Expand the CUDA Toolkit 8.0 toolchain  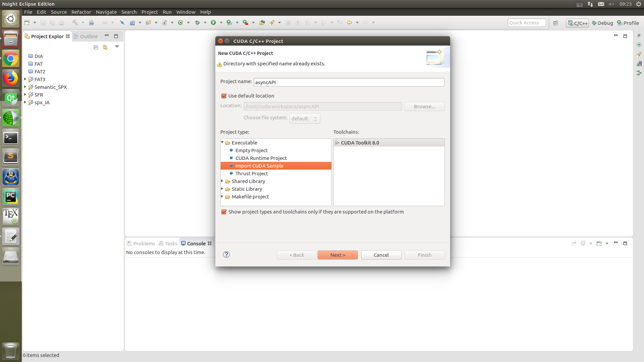pyautogui.click(x=337, y=142)
